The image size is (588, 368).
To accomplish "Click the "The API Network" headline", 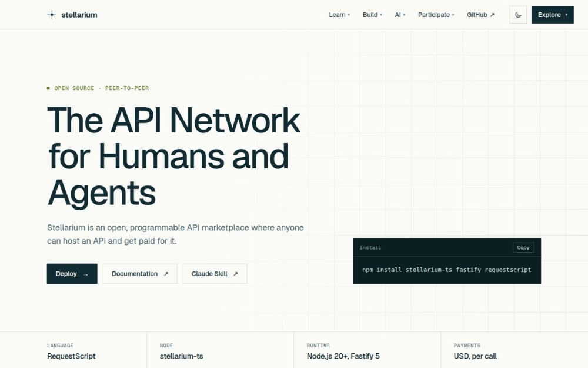I will (x=174, y=120).
